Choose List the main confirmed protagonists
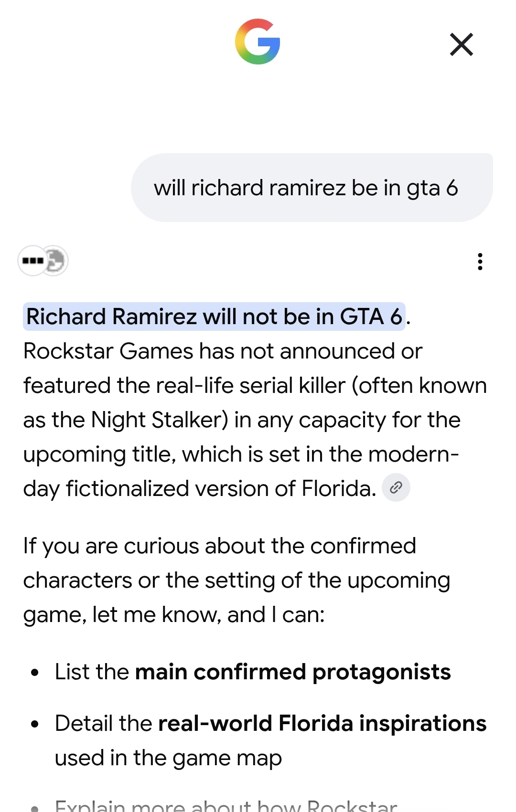 point(253,672)
